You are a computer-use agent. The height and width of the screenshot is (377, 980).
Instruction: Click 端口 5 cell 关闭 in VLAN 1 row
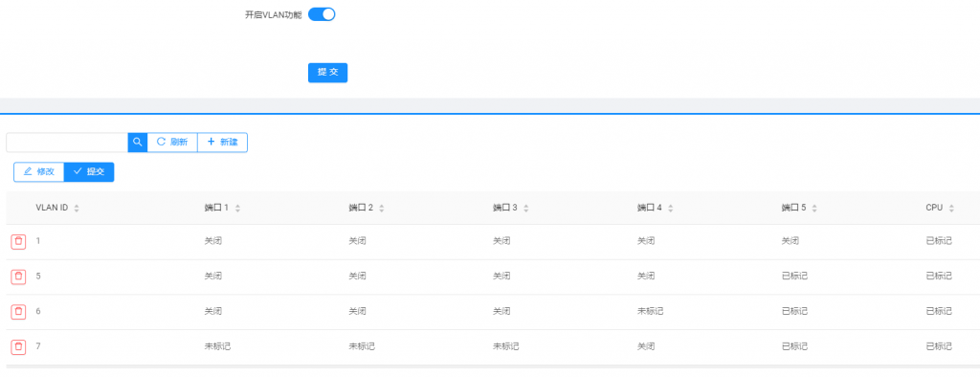pos(790,241)
